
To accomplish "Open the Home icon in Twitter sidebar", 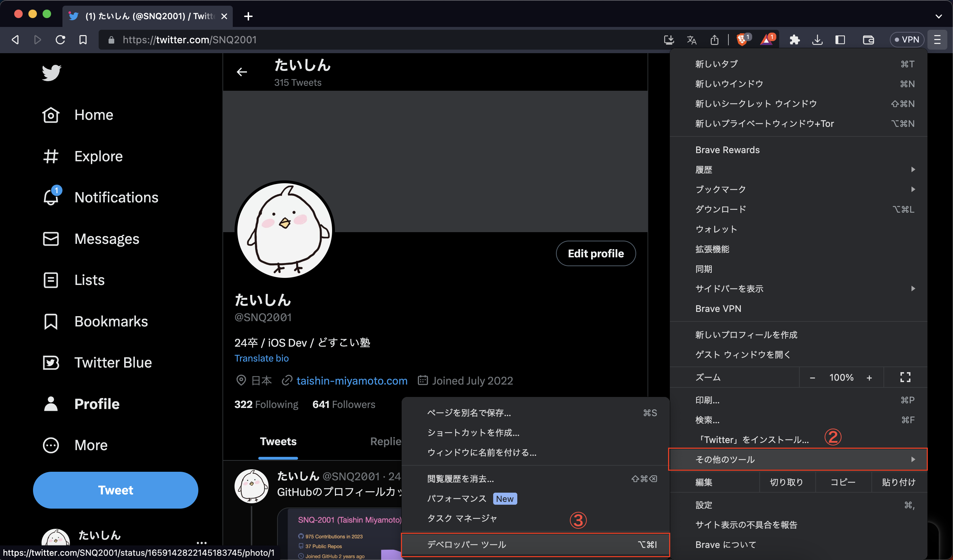I will (x=51, y=114).
